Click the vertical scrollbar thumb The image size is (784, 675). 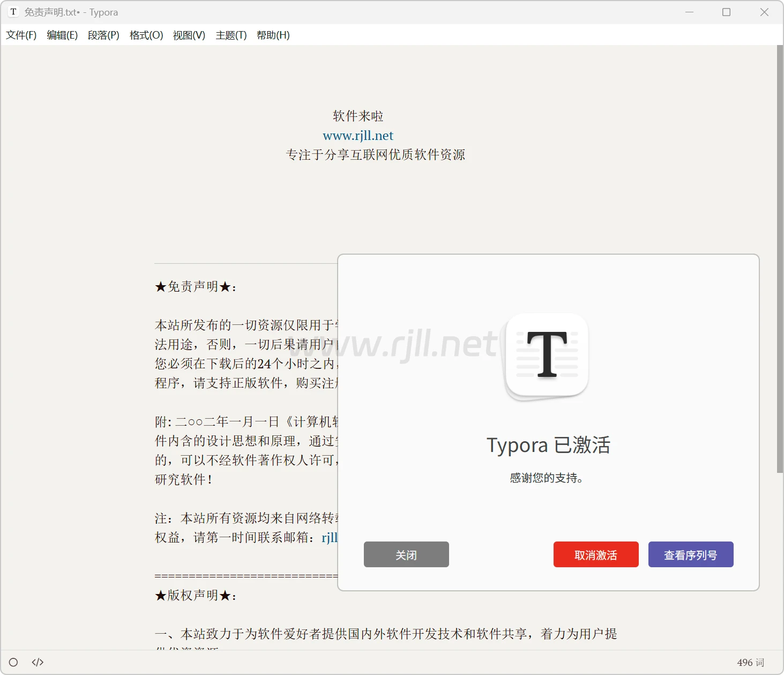(x=780, y=257)
